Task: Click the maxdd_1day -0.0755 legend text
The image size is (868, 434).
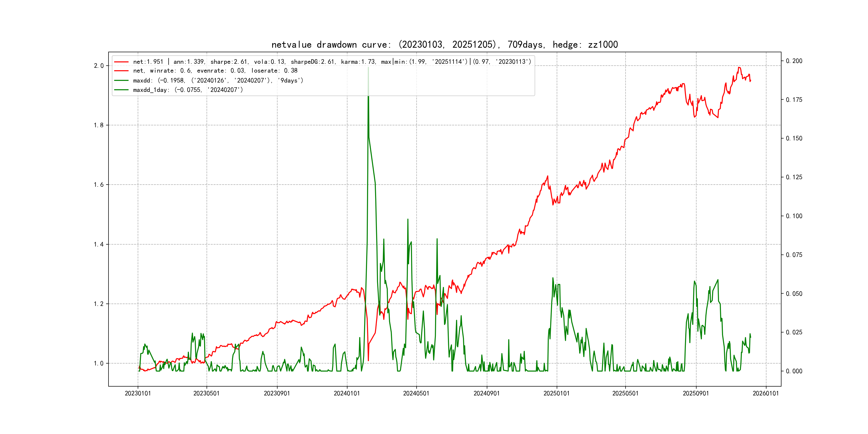Action: click(188, 90)
